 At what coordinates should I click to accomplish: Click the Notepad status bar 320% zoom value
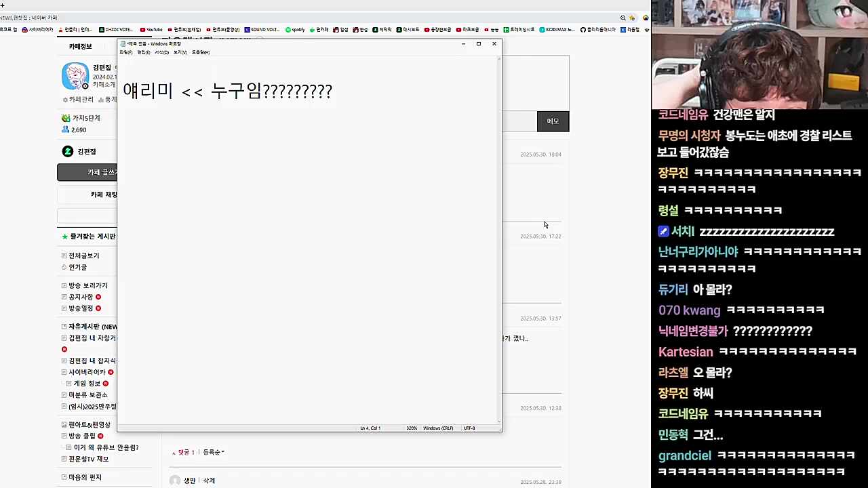point(412,428)
